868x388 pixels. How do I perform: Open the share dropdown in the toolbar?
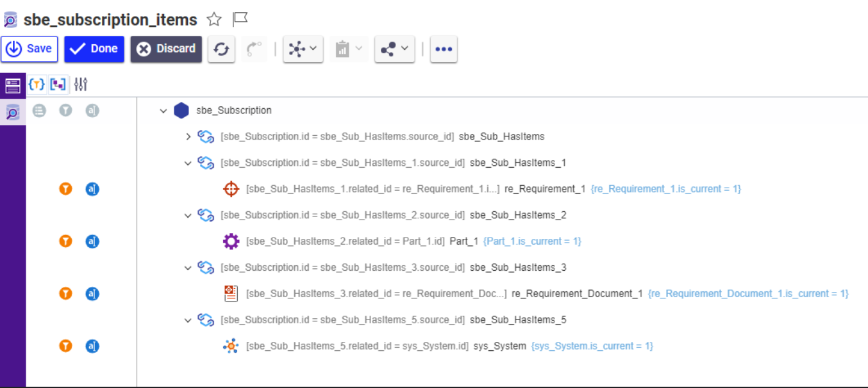(394, 49)
